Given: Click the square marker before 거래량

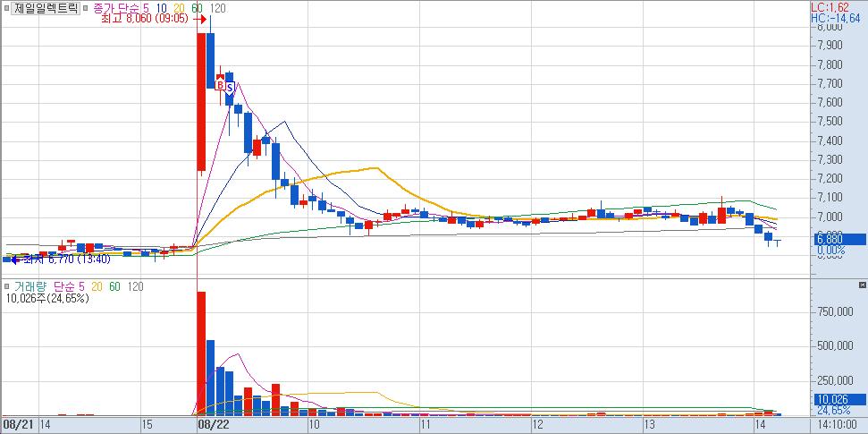Looking at the screenshot, I should click(6, 286).
